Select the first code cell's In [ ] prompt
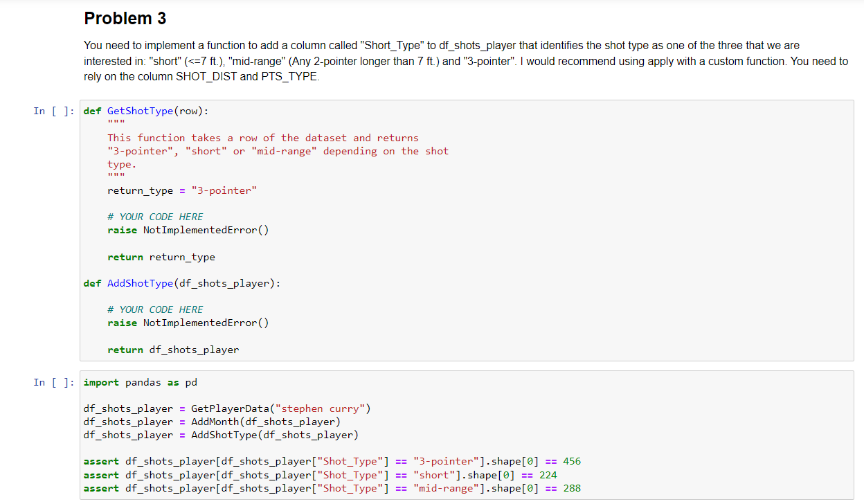This screenshot has width=864, height=504. tap(54, 111)
